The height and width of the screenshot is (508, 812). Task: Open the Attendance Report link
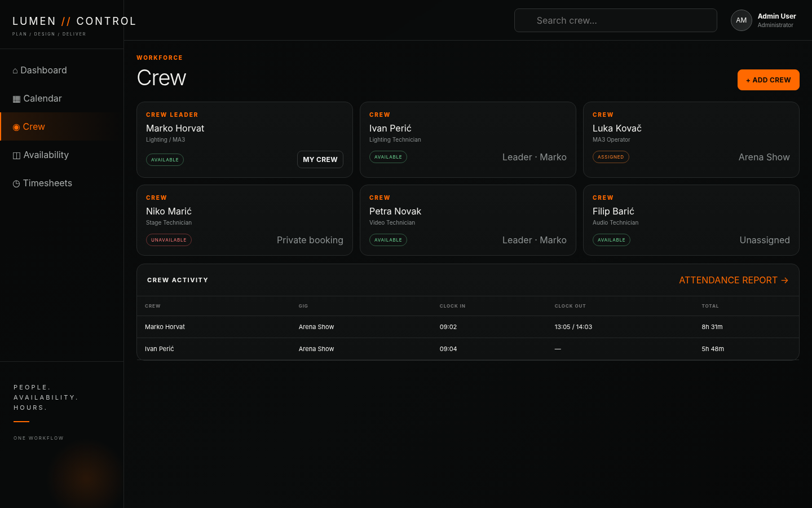click(733, 280)
